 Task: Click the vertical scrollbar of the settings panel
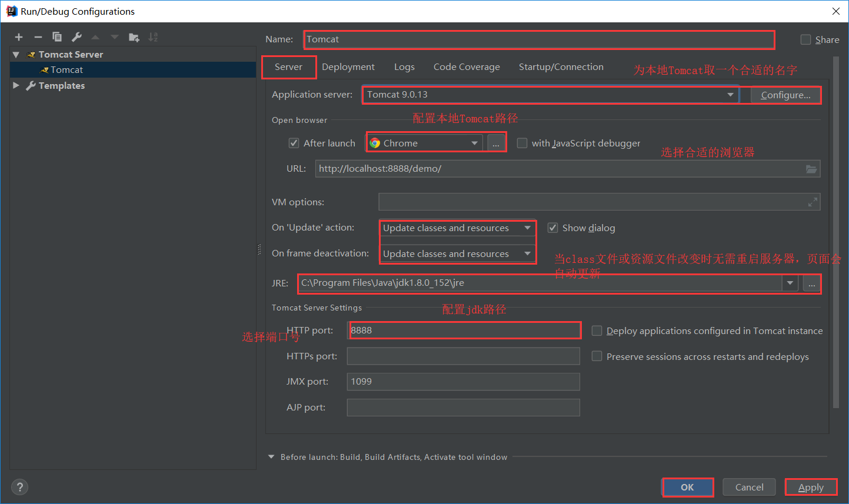click(x=836, y=232)
